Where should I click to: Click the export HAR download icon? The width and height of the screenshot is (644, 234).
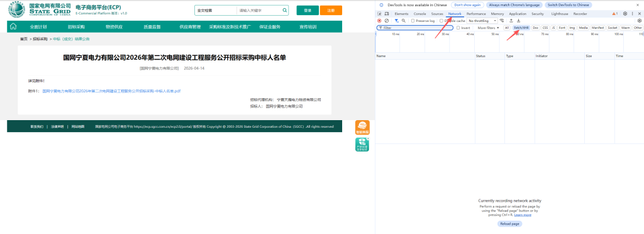(518, 21)
